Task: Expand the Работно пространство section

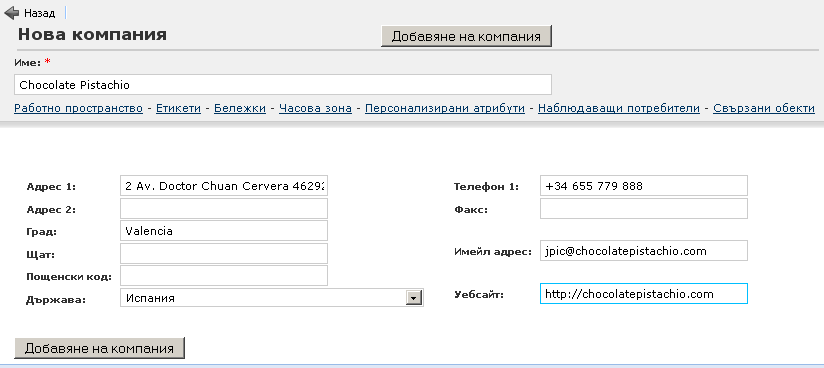Action: (x=78, y=108)
